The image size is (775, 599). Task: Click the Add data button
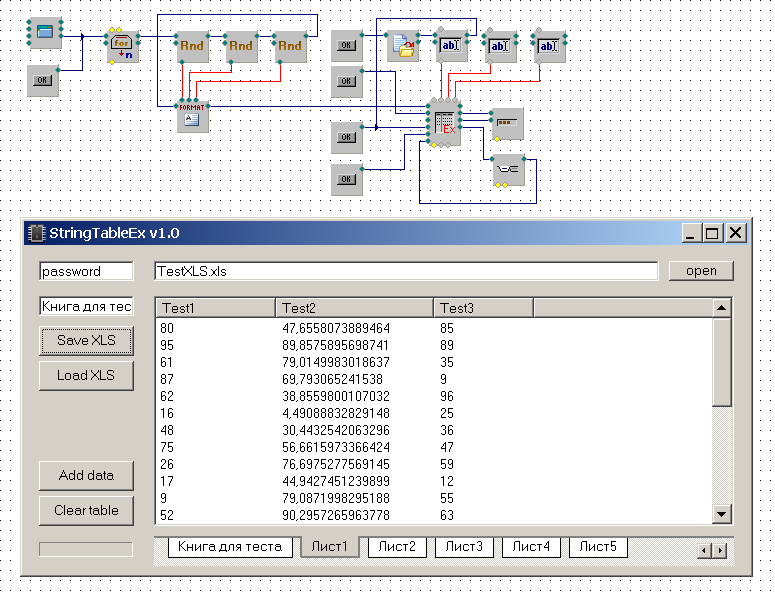coord(86,475)
